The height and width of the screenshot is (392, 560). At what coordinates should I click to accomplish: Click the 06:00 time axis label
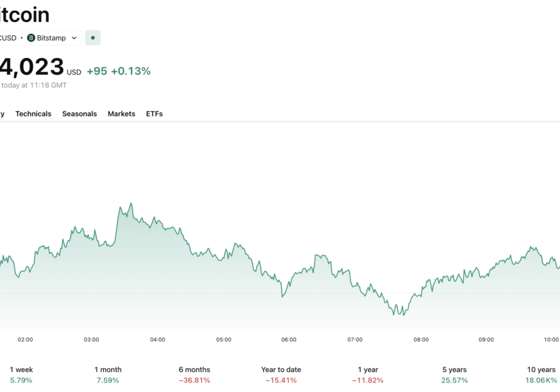click(x=289, y=339)
